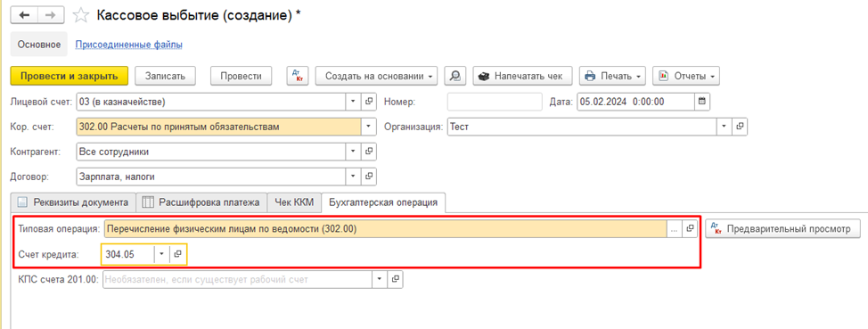Go back with the left arrow button

(24, 15)
